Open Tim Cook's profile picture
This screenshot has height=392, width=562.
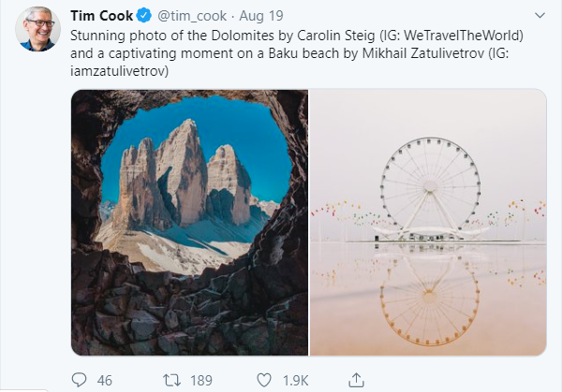[x=37, y=29]
